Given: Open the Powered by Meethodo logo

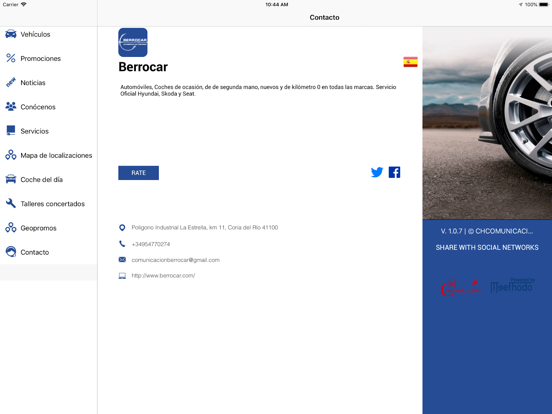Looking at the screenshot, I should [513, 286].
